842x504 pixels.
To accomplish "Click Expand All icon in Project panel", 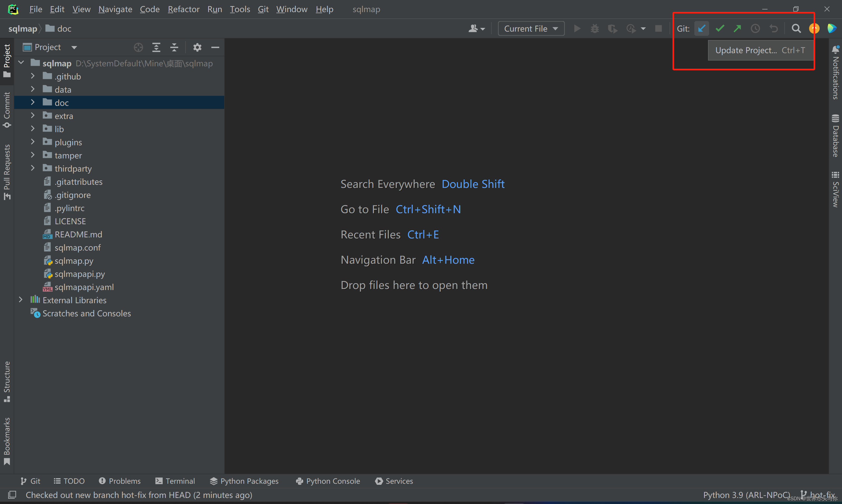I will click(x=156, y=47).
